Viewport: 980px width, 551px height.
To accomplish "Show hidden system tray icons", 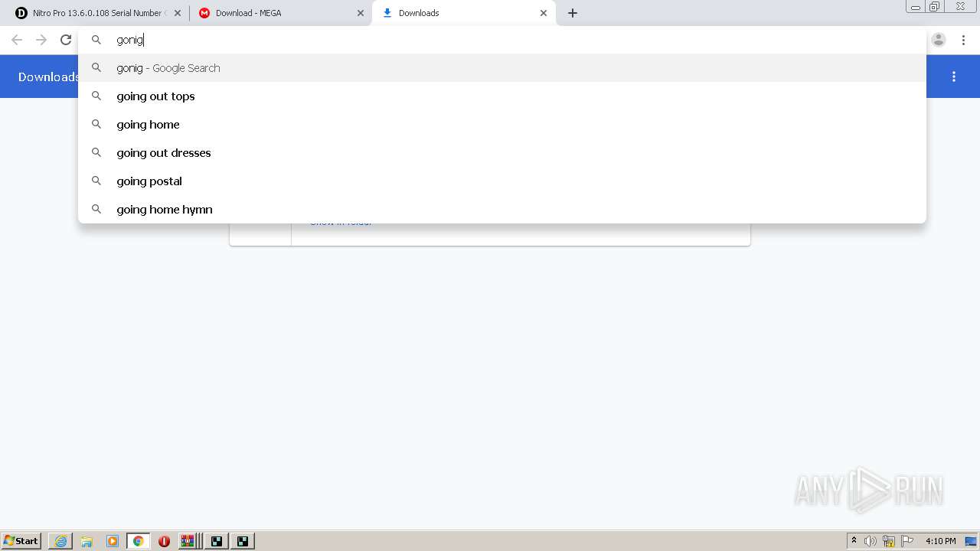I will coord(854,541).
